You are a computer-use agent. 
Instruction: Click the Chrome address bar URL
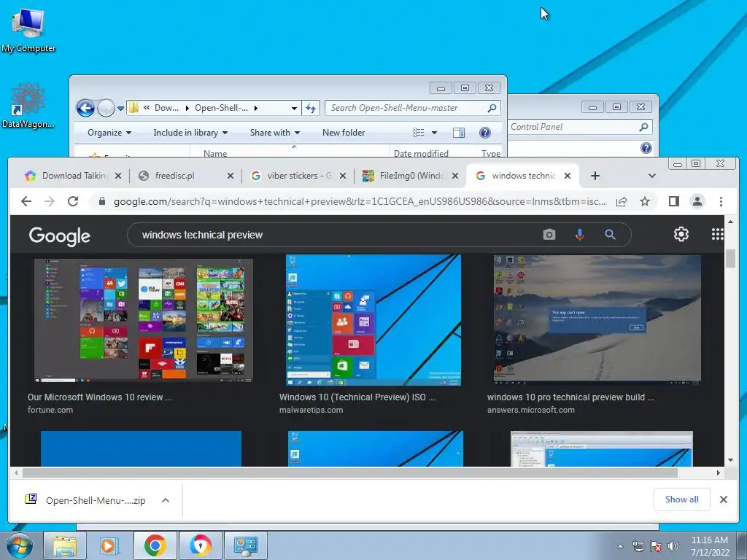(360, 201)
